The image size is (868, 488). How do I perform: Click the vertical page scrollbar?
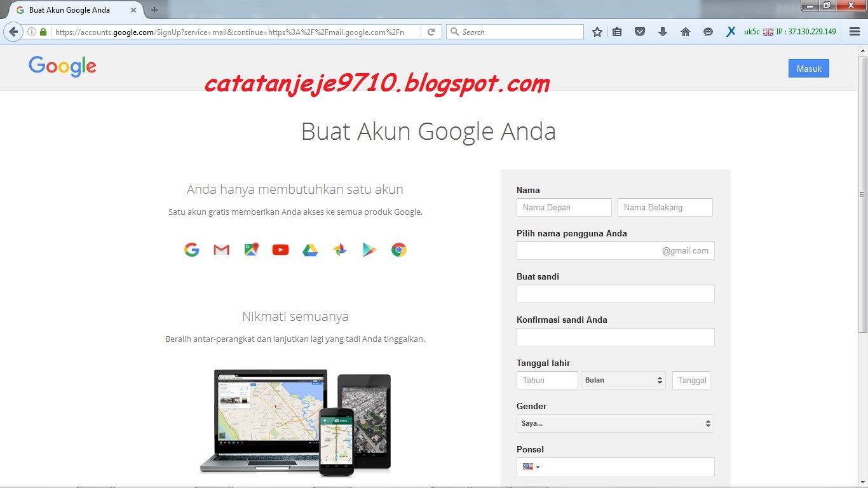coord(862,194)
